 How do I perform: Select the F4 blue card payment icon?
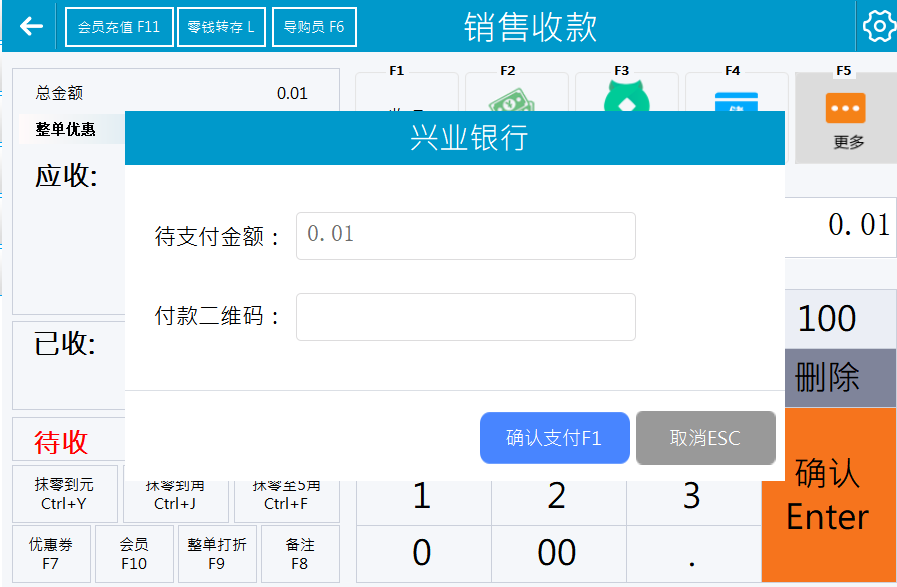click(736, 99)
